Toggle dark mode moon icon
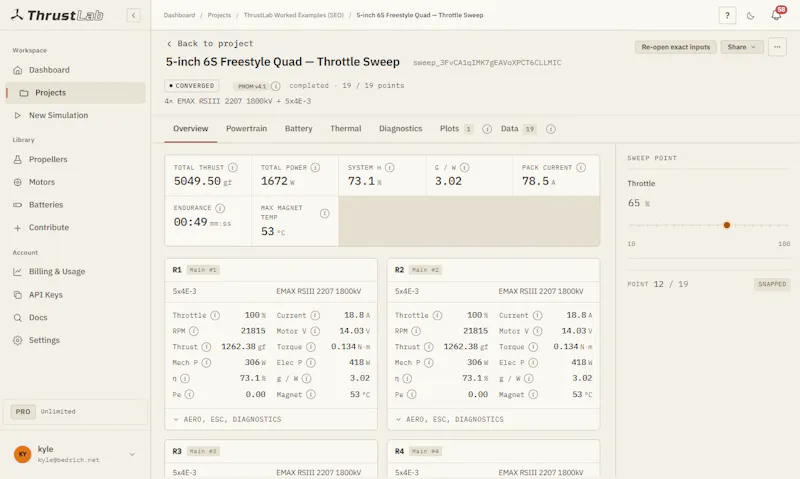The width and height of the screenshot is (800, 479). (751, 15)
